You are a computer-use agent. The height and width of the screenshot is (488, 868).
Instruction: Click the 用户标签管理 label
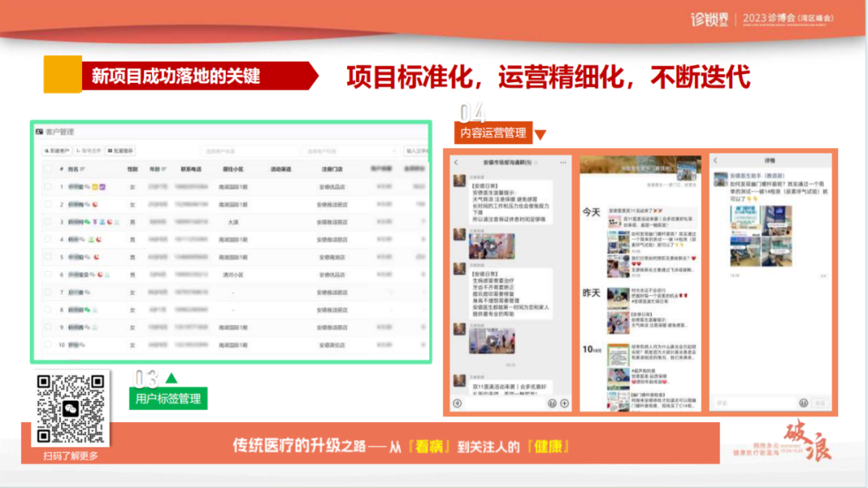coord(168,398)
